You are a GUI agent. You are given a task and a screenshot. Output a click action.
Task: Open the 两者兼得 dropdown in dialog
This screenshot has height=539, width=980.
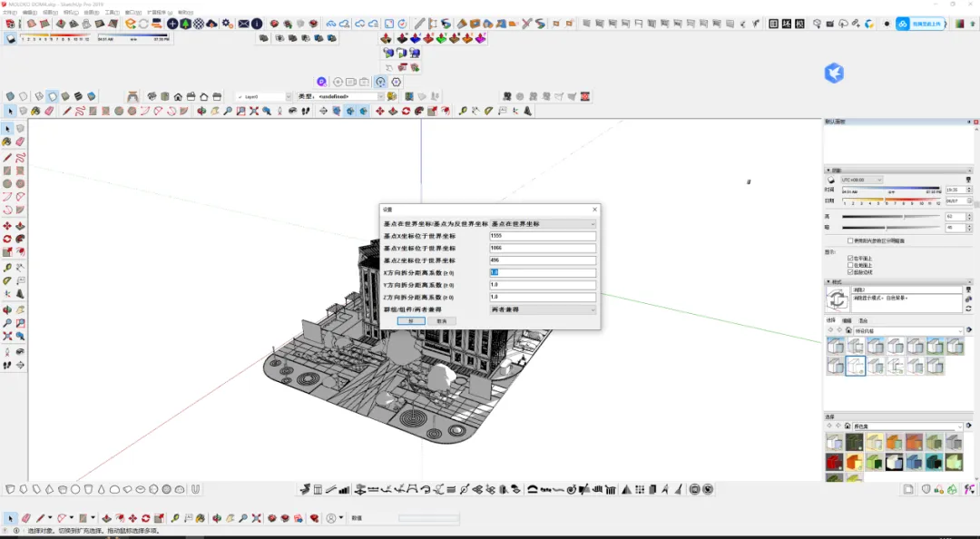click(543, 309)
